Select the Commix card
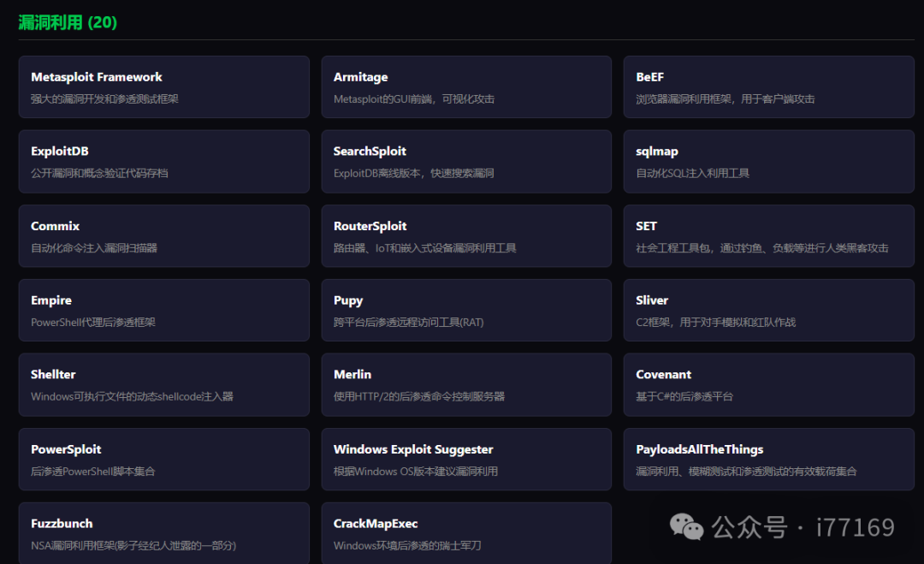The height and width of the screenshot is (564, 924). pos(163,236)
